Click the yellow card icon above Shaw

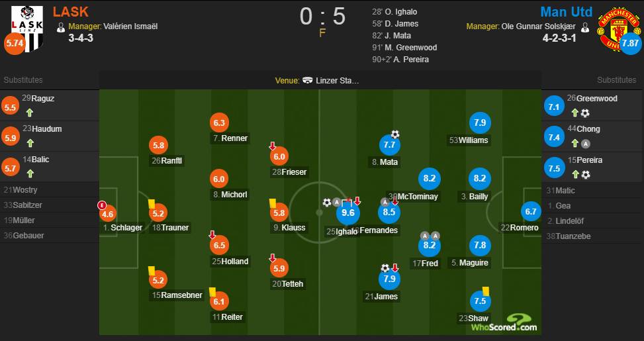[x=485, y=290]
